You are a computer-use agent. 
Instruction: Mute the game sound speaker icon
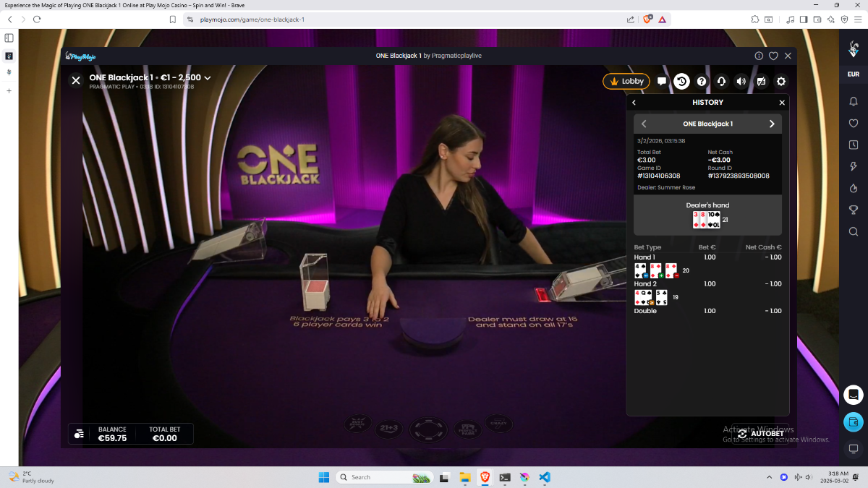click(741, 82)
